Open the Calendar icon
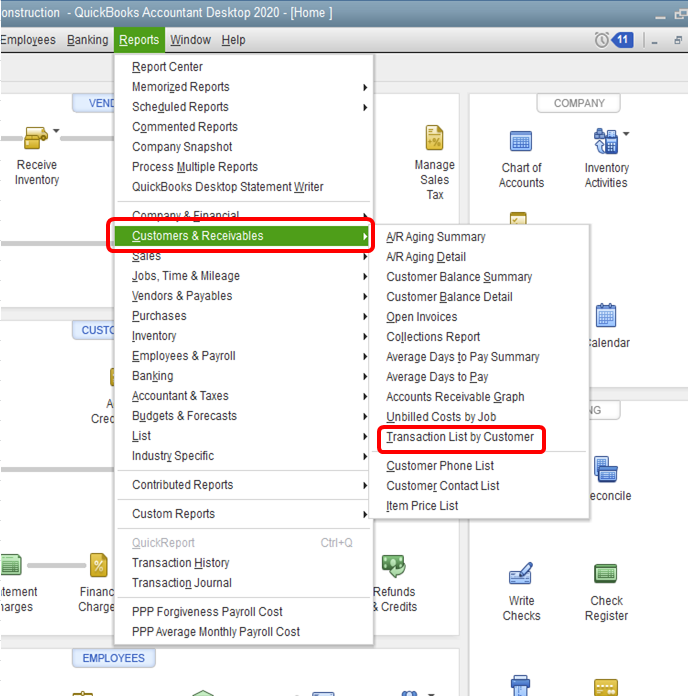Screen dimensions: 688x696 click(606, 316)
